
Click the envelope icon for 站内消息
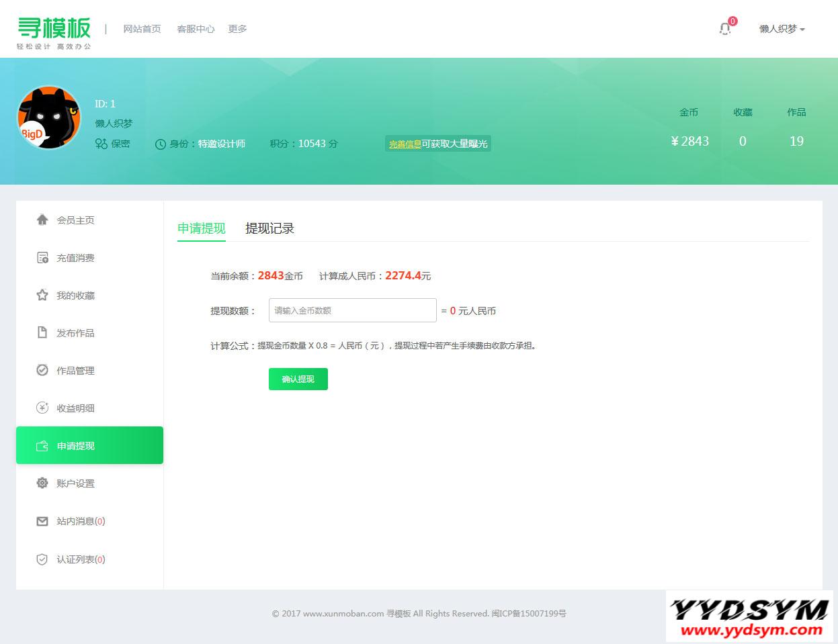(x=42, y=521)
